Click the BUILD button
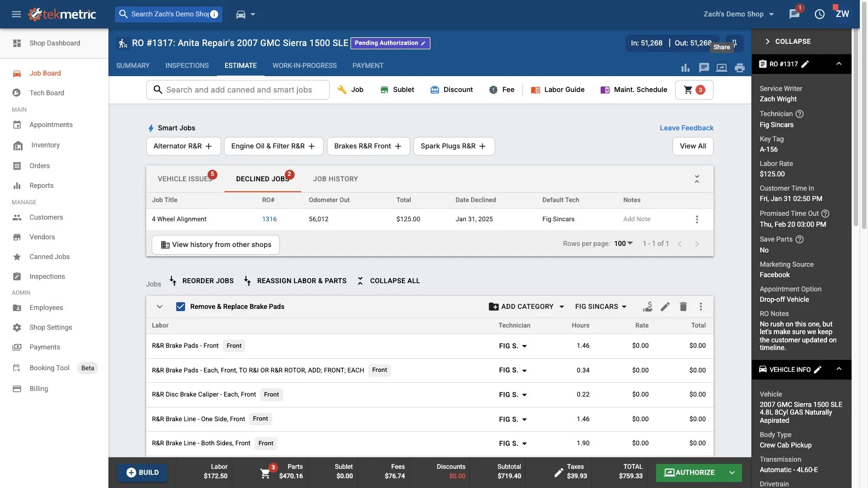 (x=142, y=473)
